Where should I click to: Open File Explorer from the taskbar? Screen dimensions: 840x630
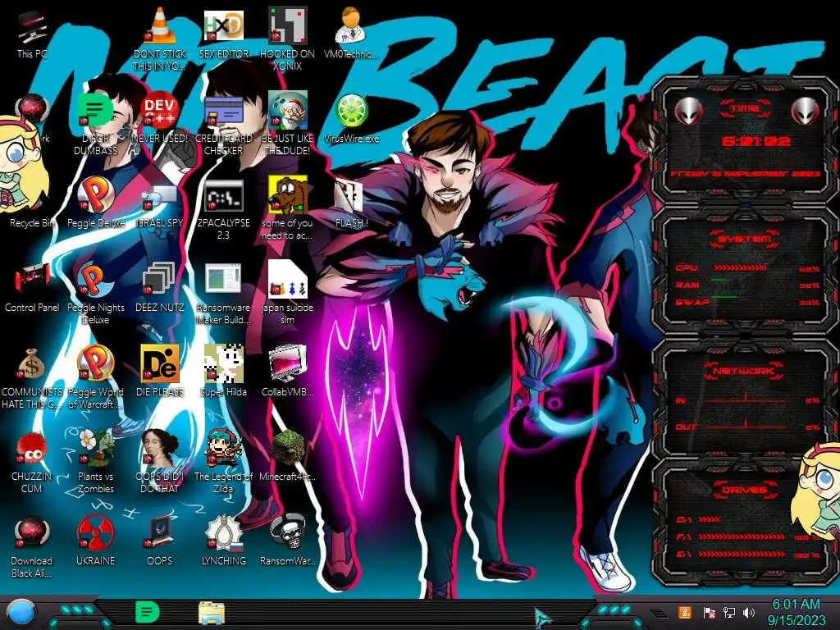coord(211,612)
